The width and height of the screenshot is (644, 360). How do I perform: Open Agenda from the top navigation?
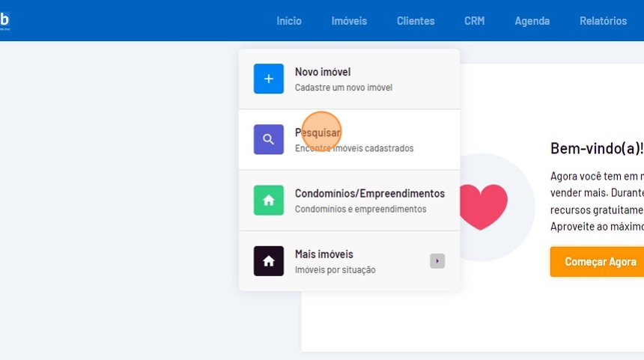[x=532, y=21]
